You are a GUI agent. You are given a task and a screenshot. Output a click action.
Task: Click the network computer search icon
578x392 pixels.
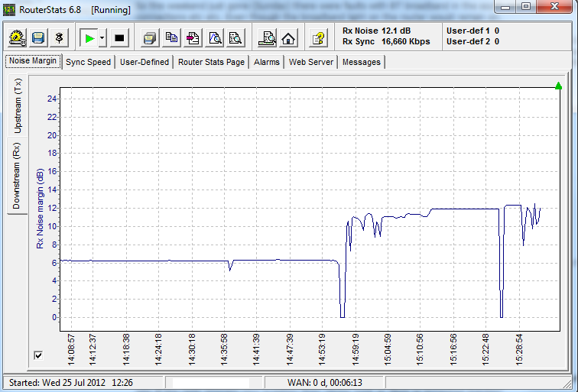click(267, 37)
